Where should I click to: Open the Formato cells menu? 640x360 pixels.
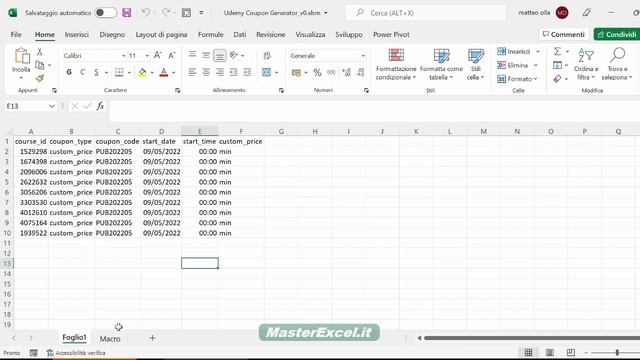click(x=517, y=79)
